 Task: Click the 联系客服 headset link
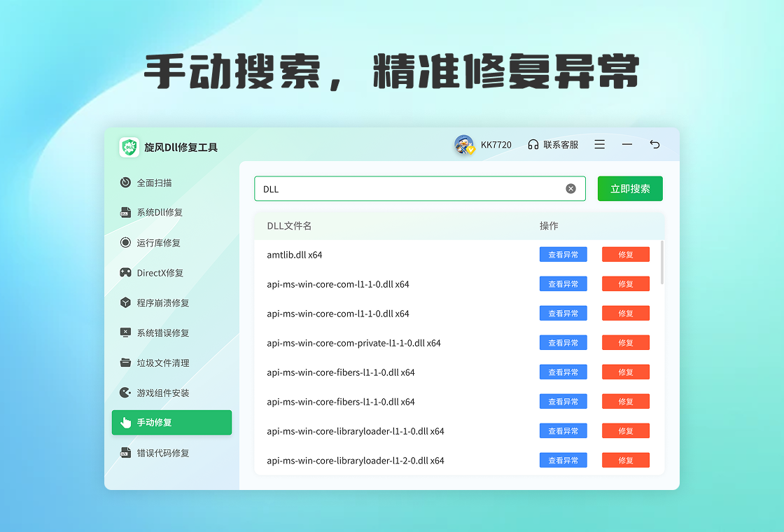point(553,145)
